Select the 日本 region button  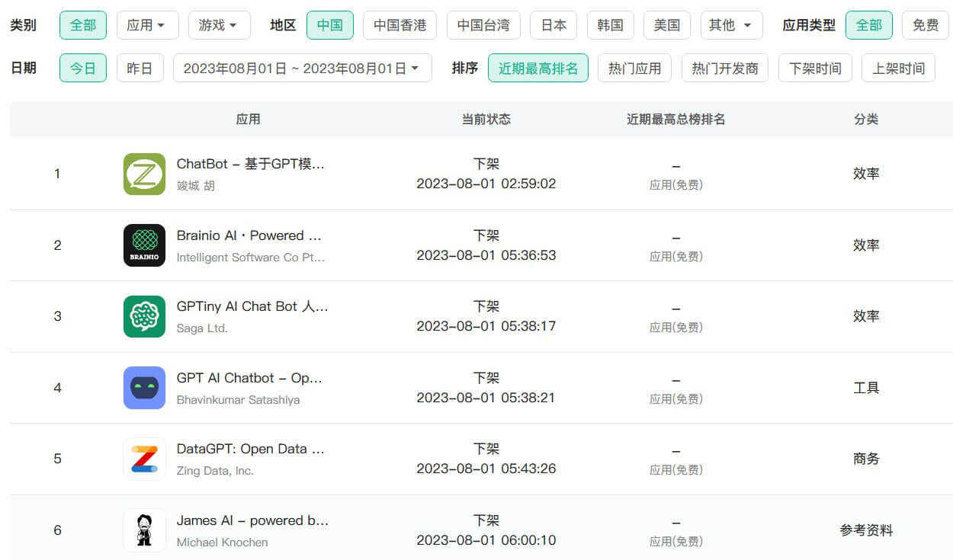(554, 25)
